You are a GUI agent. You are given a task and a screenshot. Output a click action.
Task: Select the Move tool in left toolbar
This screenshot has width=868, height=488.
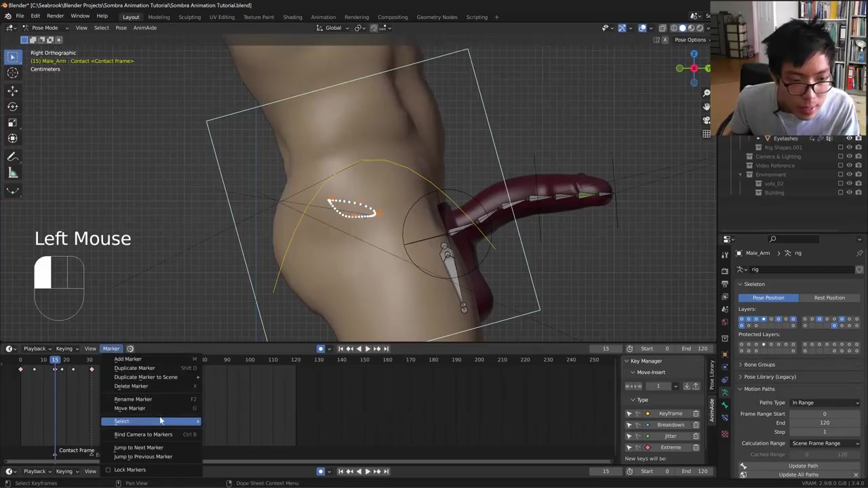click(12, 91)
